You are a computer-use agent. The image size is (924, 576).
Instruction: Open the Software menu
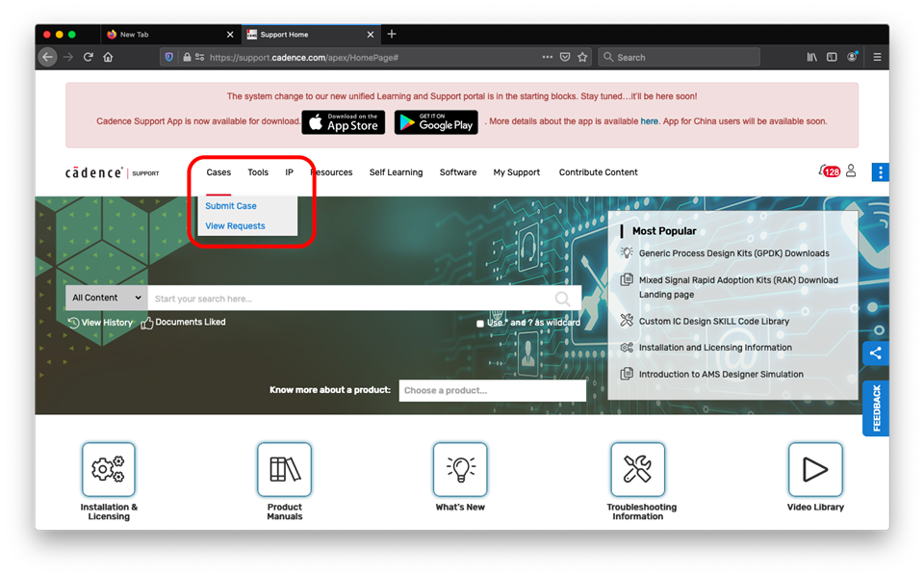point(458,172)
